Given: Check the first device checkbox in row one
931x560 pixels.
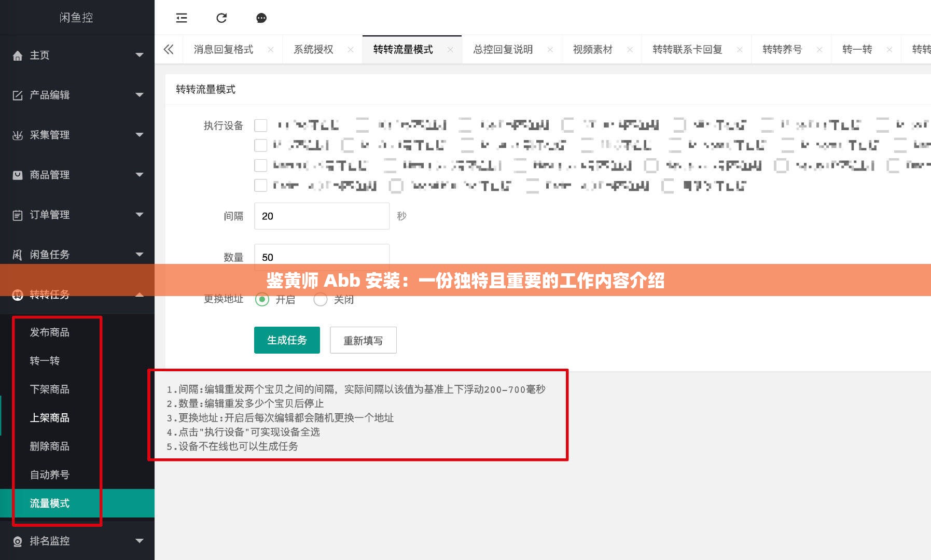Looking at the screenshot, I should click(x=261, y=125).
